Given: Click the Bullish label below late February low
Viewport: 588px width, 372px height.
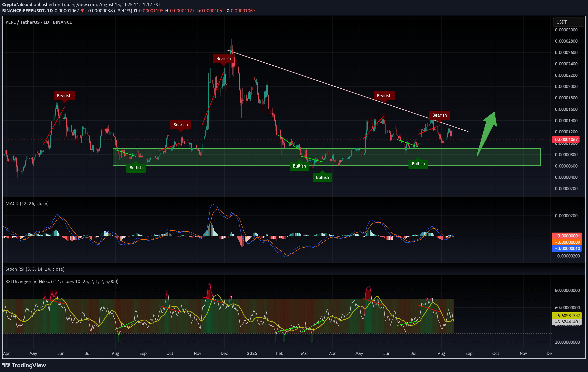Looking at the screenshot, I should point(299,166).
